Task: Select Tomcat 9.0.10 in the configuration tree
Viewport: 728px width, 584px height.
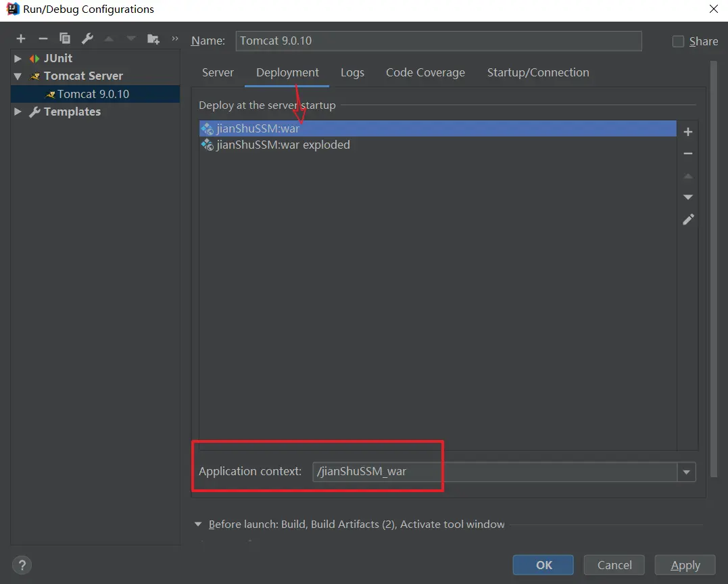Action: 95,94
